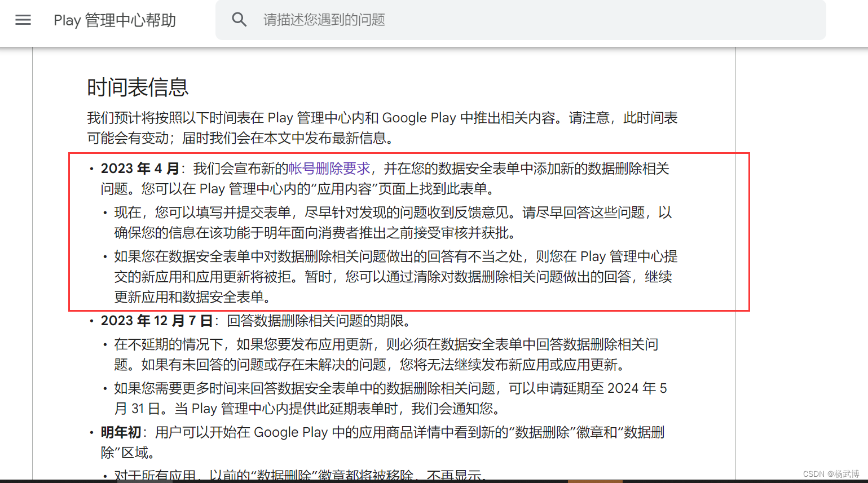
Task: Click the bullet beginning '如果您需要更多时间'
Action: coord(390,398)
